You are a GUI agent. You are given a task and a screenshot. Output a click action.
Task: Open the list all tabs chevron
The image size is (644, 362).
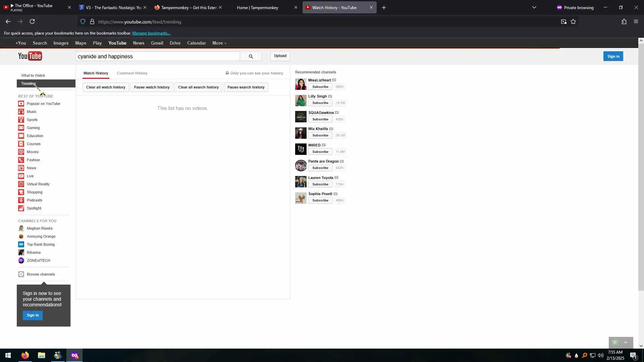[534, 7]
